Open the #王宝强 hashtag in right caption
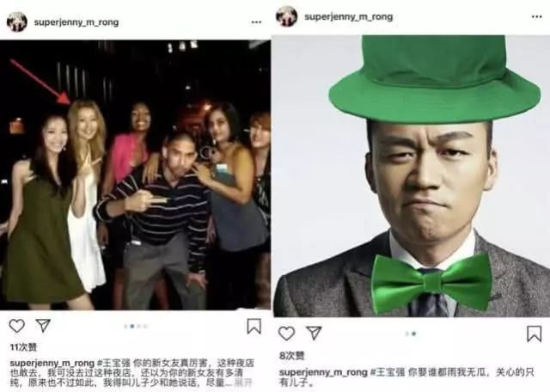This screenshot has width=550, height=392. (388, 372)
